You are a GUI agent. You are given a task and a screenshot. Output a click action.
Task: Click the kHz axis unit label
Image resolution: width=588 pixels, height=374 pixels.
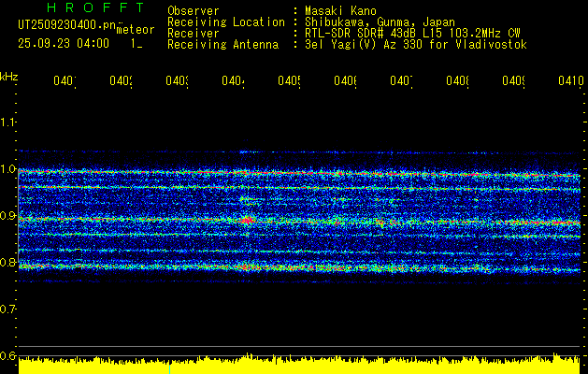[x=9, y=77]
